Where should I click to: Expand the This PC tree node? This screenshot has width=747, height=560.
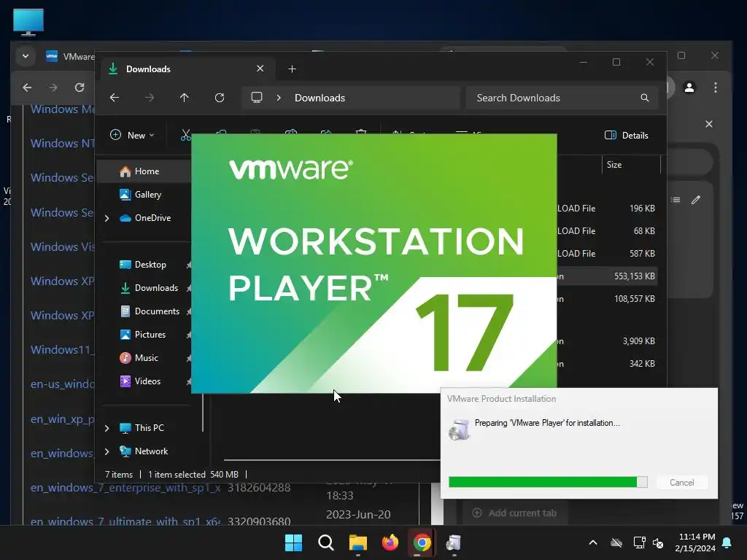click(107, 428)
